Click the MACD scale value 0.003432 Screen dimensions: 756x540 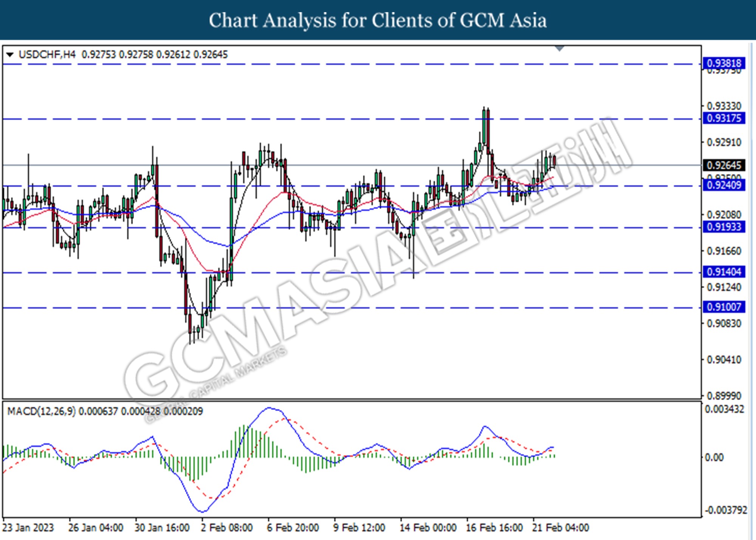tap(725, 409)
